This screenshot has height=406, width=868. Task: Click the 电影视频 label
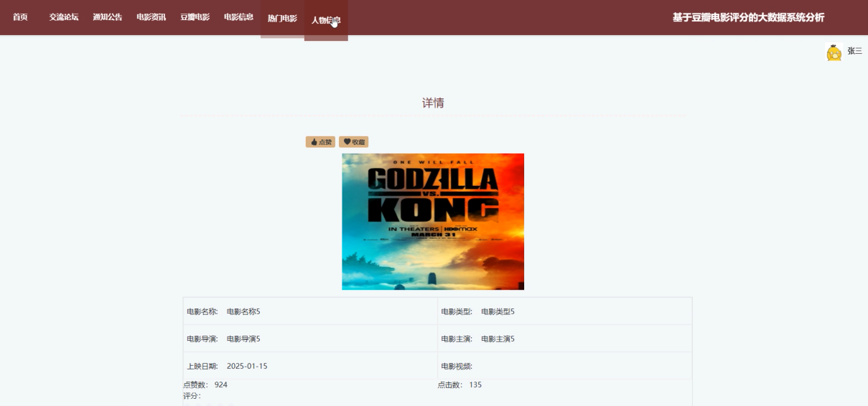tap(457, 366)
